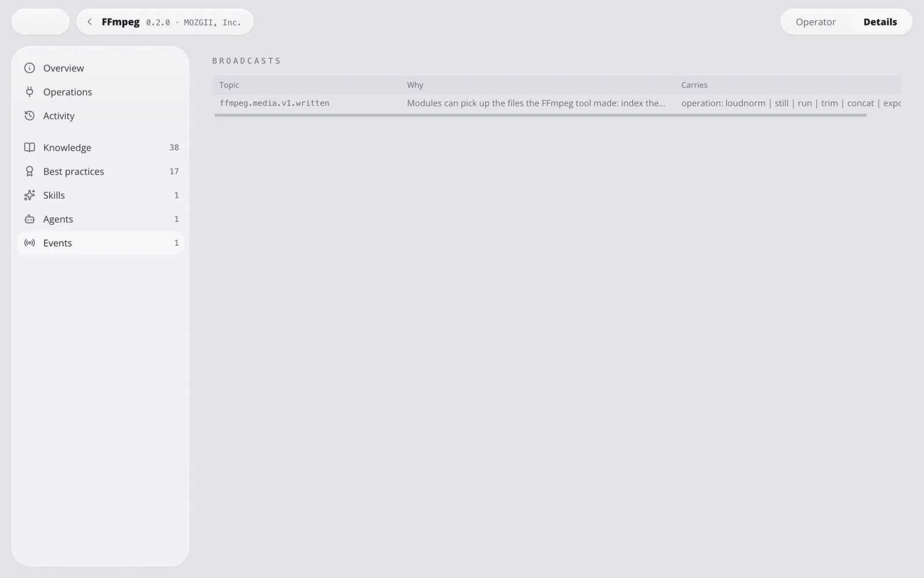
Task: Go back using the chevron beside FFmpeg
Action: click(90, 22)
